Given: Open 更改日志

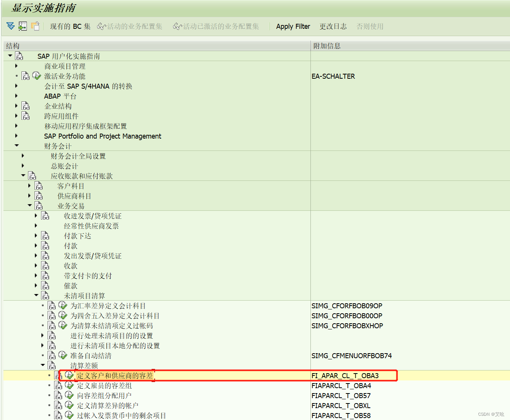Looking at the screenshot, I should 333,26.
